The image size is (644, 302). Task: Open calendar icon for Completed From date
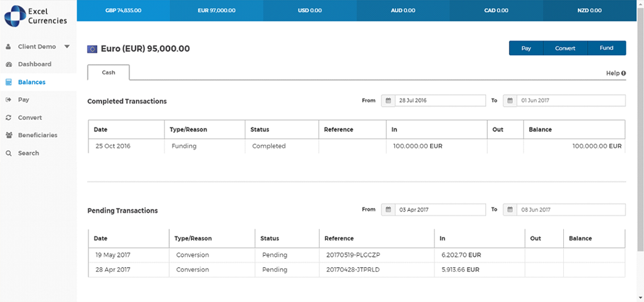coord(388,101)
